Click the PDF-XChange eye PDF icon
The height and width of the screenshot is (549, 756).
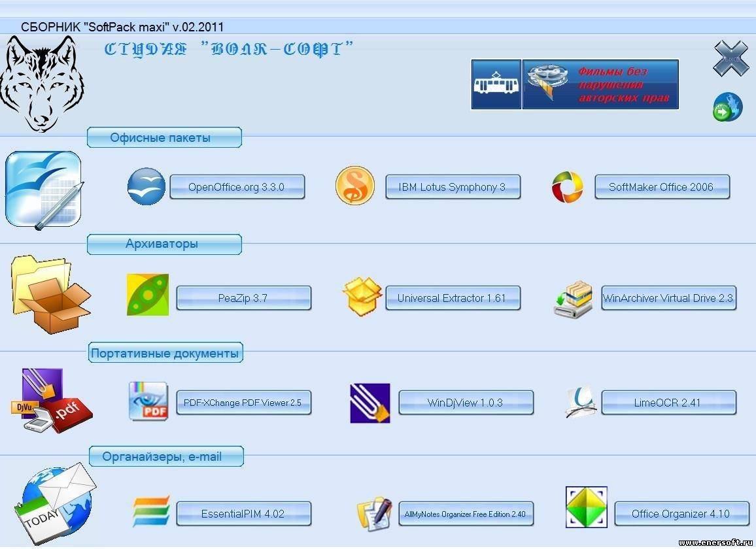tap(148, 401)
